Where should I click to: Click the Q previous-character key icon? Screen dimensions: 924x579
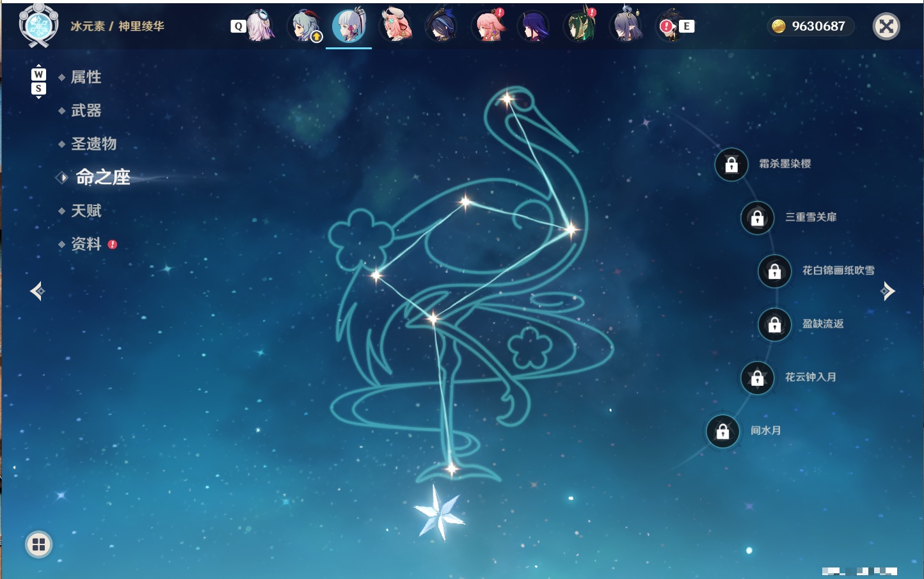tap(238, 26)
